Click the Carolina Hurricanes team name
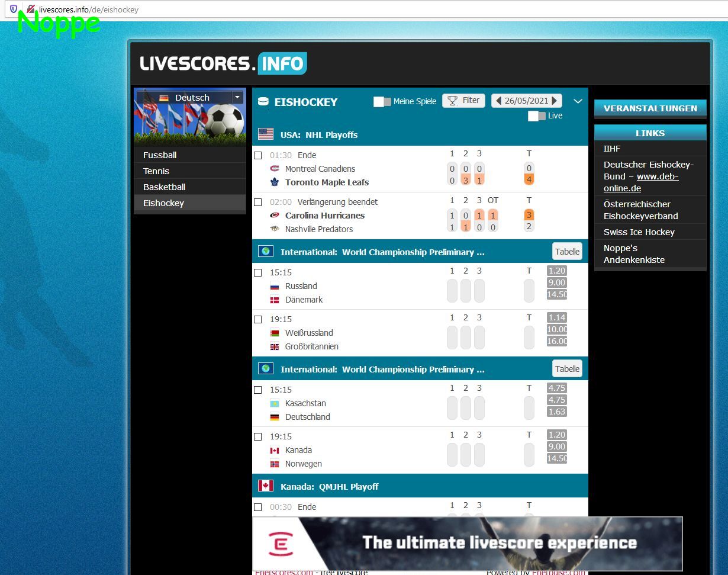 click(325, 216)
